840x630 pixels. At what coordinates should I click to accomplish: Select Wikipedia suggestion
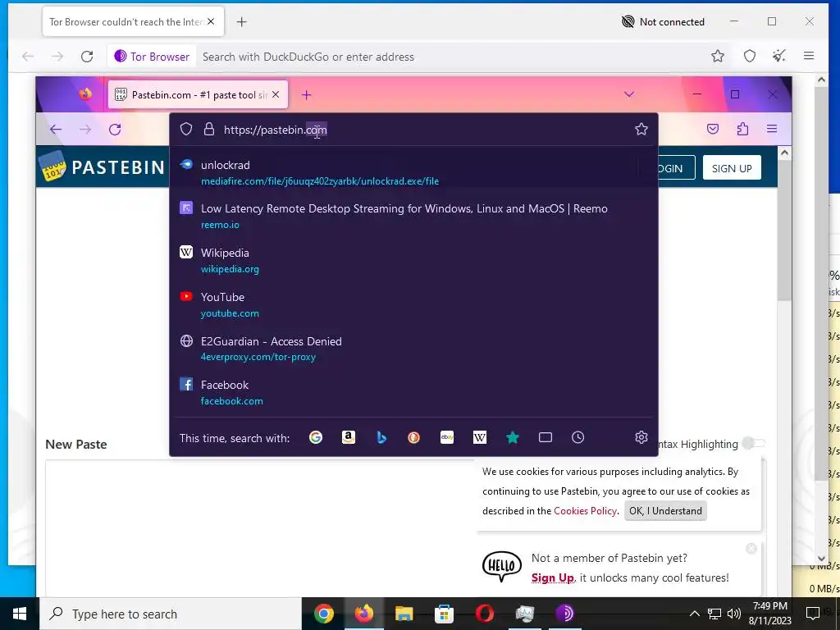[x=413, y=260]
